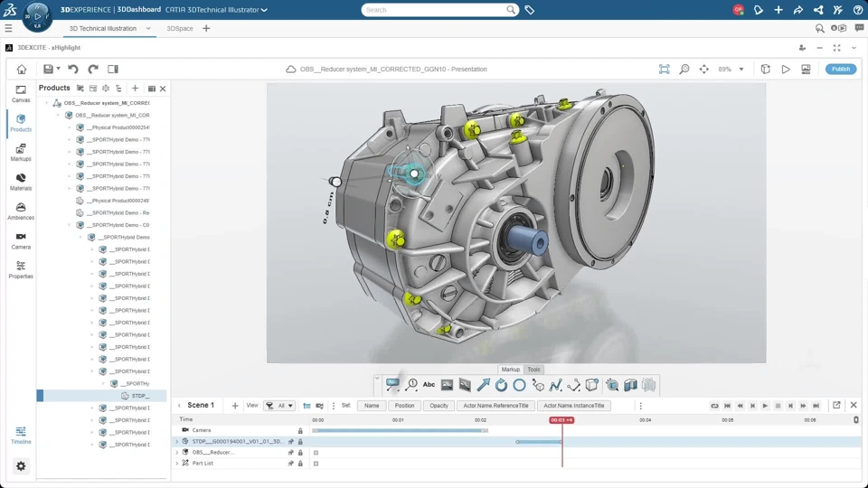This screenshot has height=488, width=868.
Task: Select the arrow markup tool
Action: (x=484, y=385)
